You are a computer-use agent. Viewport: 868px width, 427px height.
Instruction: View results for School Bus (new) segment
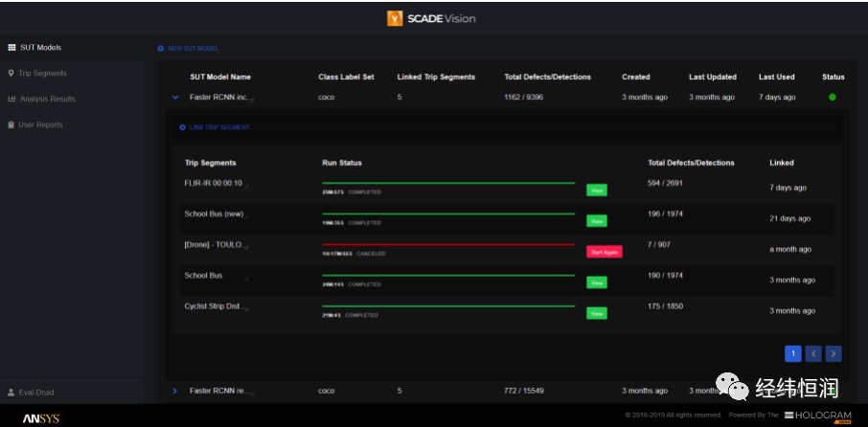click(597, 221)
